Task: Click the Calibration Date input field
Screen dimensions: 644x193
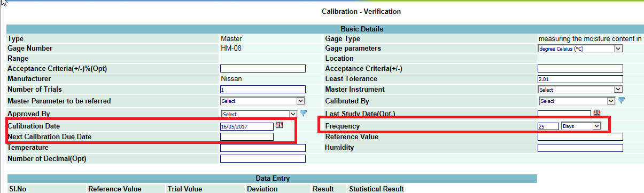Action: 247,126
